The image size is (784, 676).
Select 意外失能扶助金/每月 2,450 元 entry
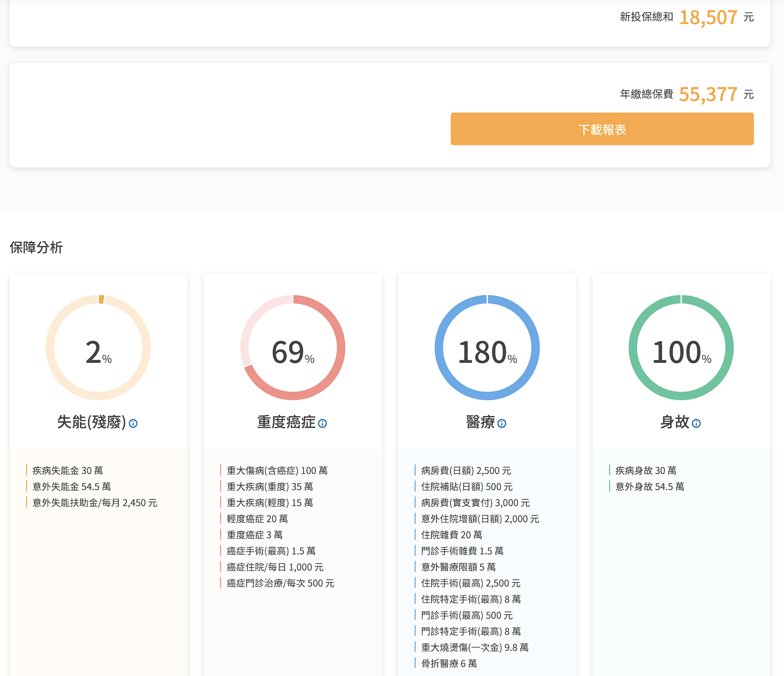pyautogui.click(x=95, y=503)
